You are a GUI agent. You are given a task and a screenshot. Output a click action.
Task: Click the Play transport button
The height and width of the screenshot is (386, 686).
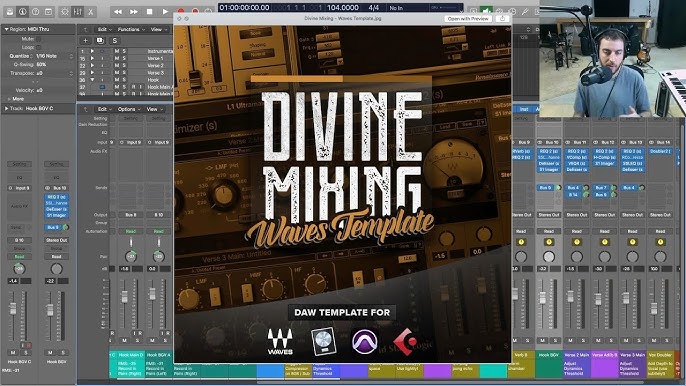pos(165,11)
